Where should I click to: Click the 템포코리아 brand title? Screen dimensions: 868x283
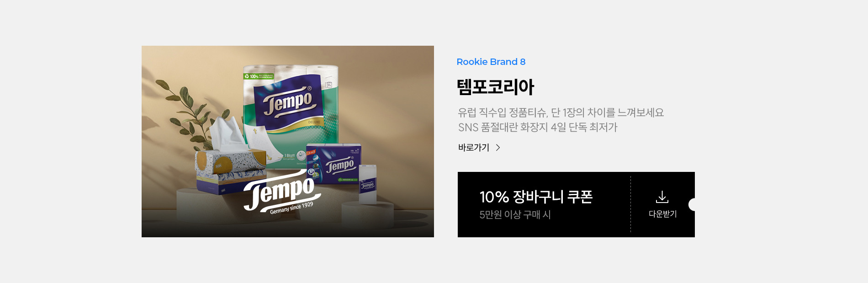pyautogui.click(x=496, y=87)
